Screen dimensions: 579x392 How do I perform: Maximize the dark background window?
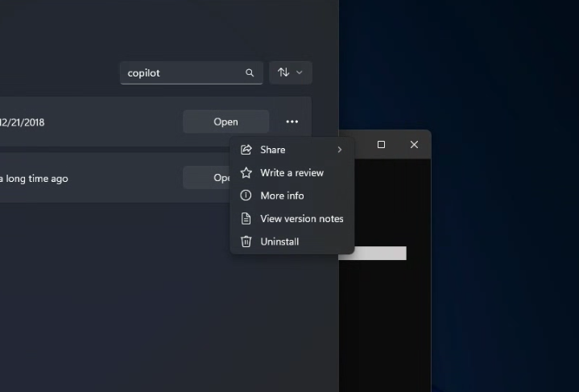coord(381,145)
